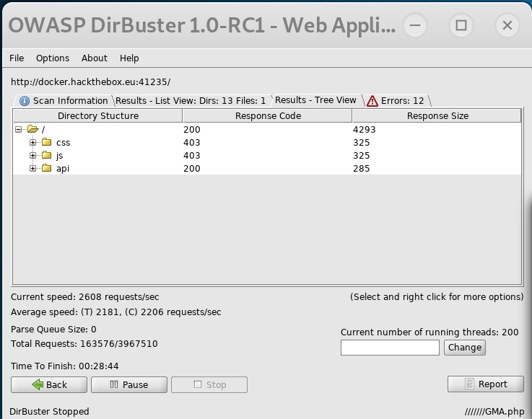Viewport: 532px width, 419px height.
Task: Click the DirBuster Stopped status text
Action: point(49,412)
